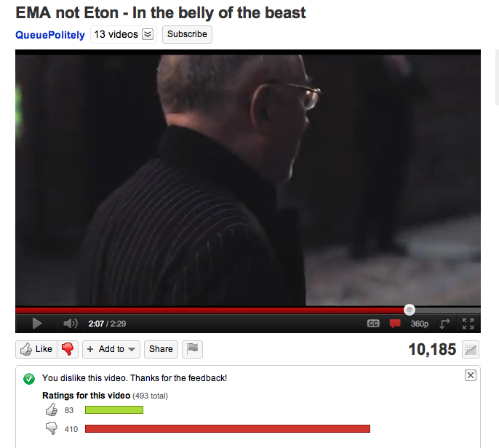499x448 pixels.
Task: Mute the video volume speaker icon
Action: pyautogui.click(x=71, y=324)
